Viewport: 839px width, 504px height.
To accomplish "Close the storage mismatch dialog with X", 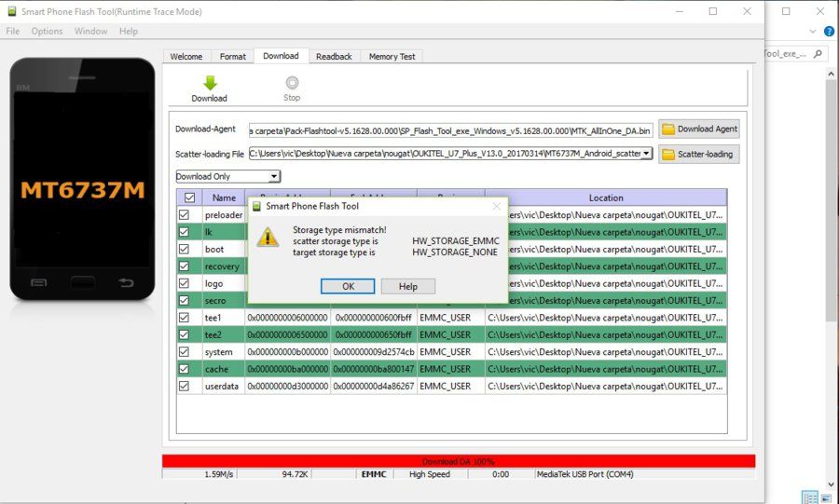I will coord(497,206).
